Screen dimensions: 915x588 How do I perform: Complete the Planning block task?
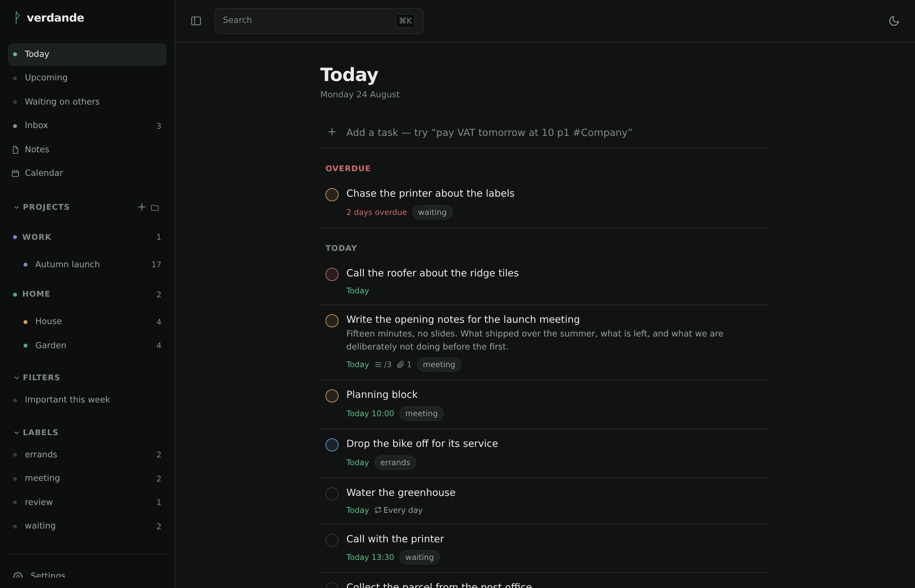pos(332,396)
